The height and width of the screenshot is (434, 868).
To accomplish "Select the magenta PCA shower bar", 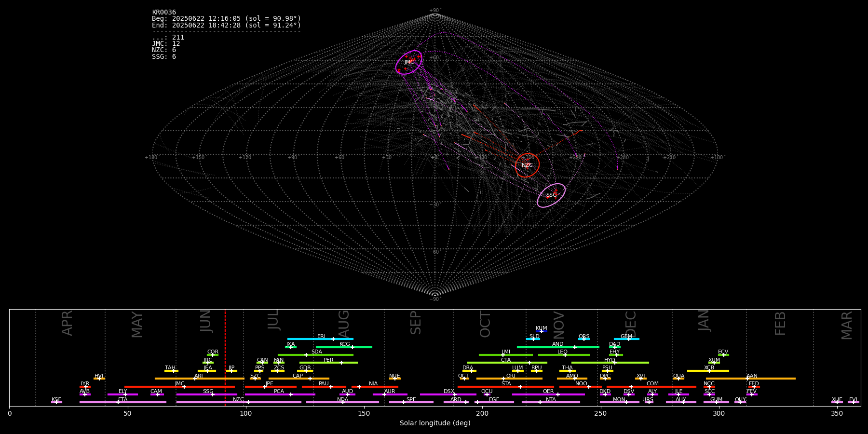I will click(x=280, y=394).
